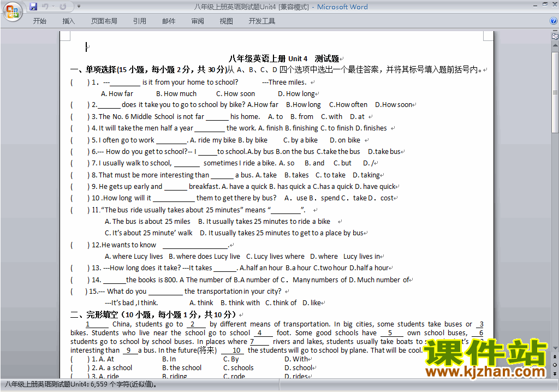Open the 审阅 tab
The image size is (559, 392).
(x=198, y=21)
